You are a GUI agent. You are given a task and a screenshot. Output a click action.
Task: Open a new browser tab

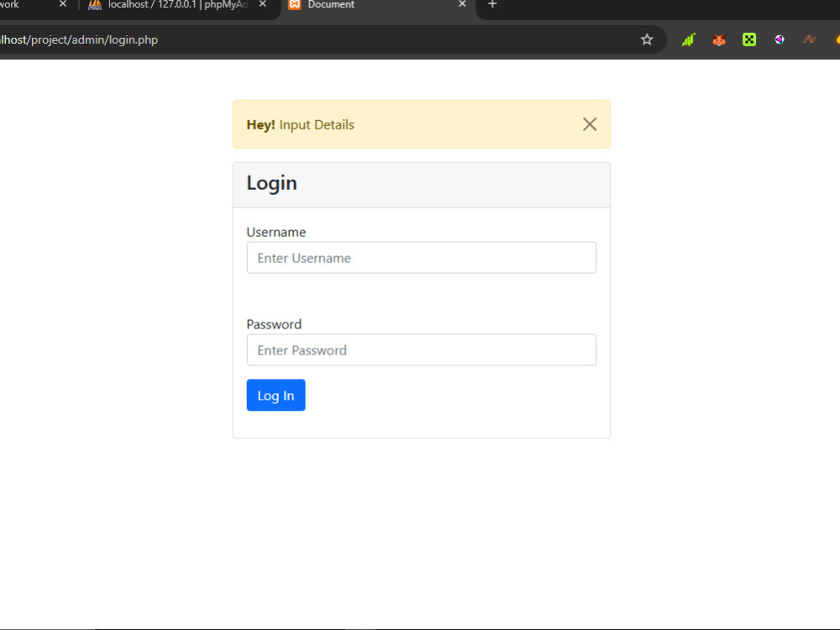[x=492, y=4]
